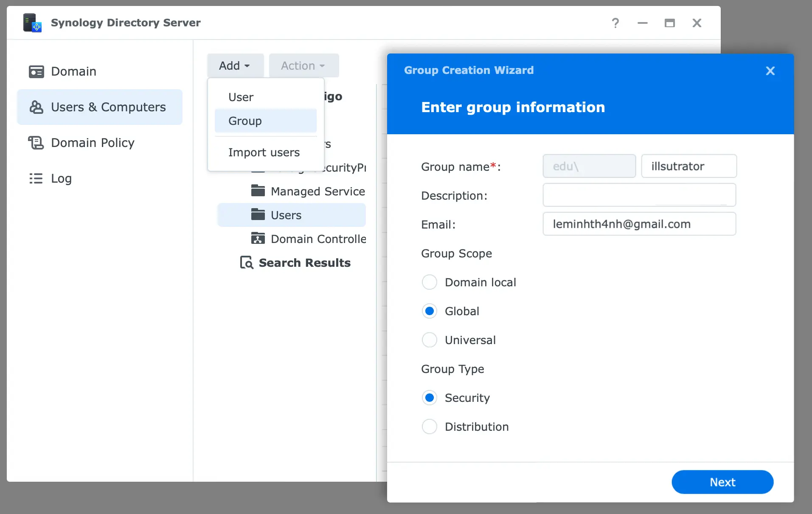Click the Group Scope heading text
The height and width of the screenshot is (514, 812).
point(456,254)
